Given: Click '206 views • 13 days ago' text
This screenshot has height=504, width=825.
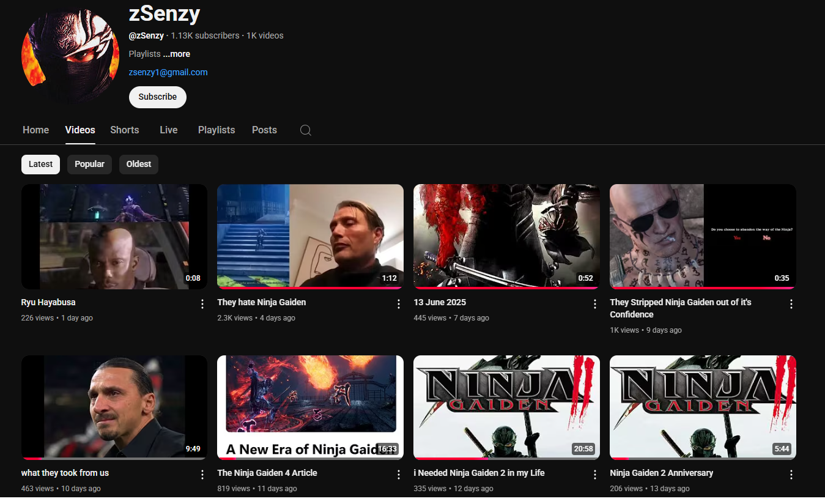Looking at the screenshot, I should pos(650,489).
